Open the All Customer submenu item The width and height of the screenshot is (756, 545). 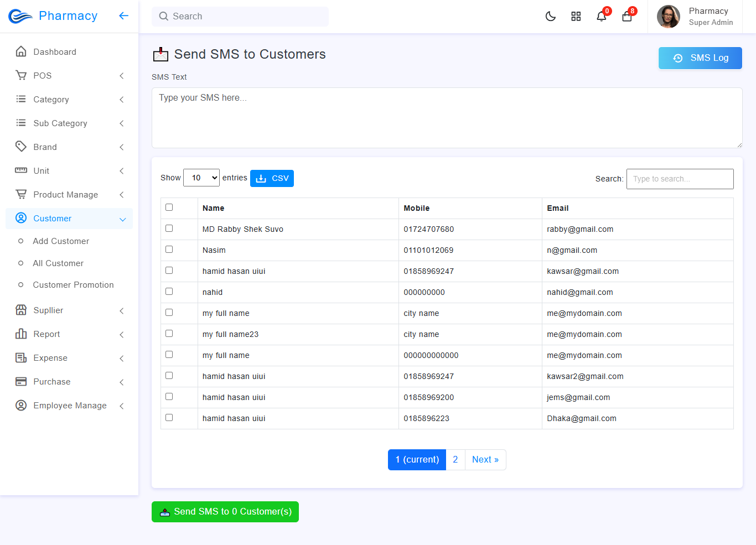[x=58, y=263]
